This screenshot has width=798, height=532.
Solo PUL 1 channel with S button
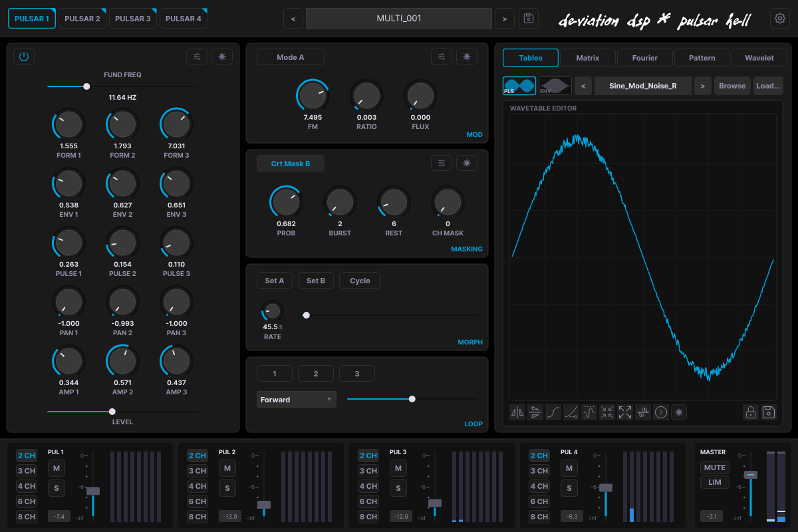tap(55, 488)
